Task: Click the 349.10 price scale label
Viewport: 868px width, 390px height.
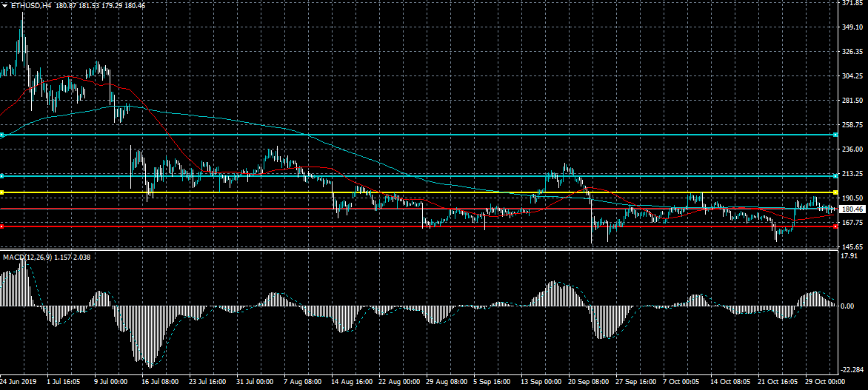Action: click(x=852, y=27)
